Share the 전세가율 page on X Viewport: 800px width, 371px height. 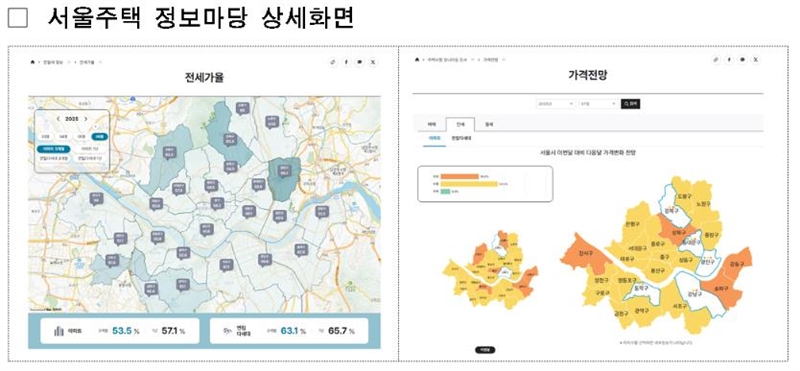pos(373,62)
